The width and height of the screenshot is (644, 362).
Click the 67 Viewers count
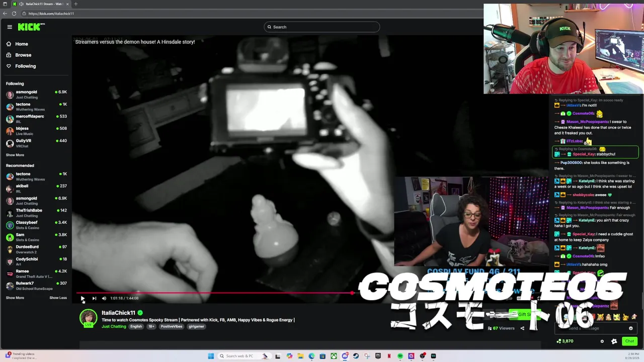click(501, 328)
